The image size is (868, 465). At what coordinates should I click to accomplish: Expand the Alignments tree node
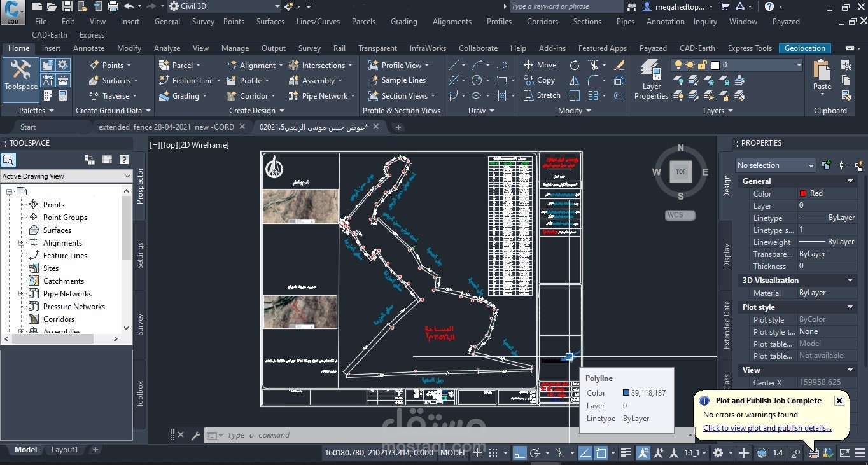click(21, 242)
